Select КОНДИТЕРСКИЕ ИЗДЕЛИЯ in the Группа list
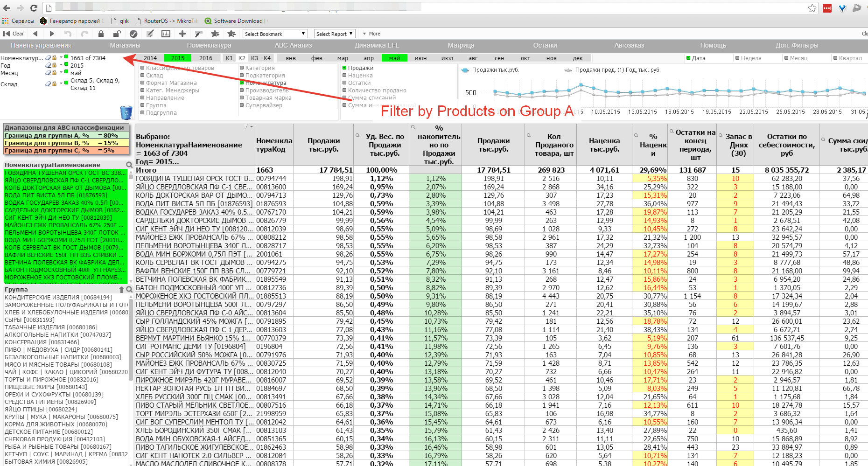Screen dimensions: 868x466 (x=58, y=297)
